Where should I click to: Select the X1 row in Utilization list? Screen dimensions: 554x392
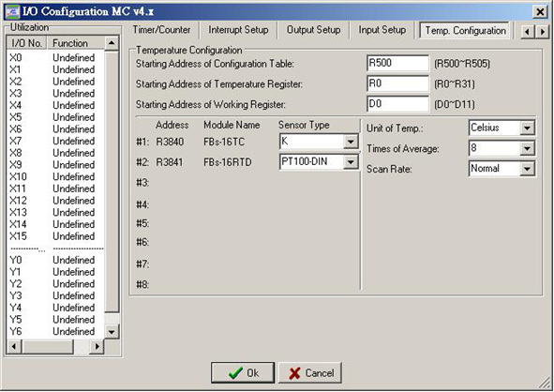[55, 69]
